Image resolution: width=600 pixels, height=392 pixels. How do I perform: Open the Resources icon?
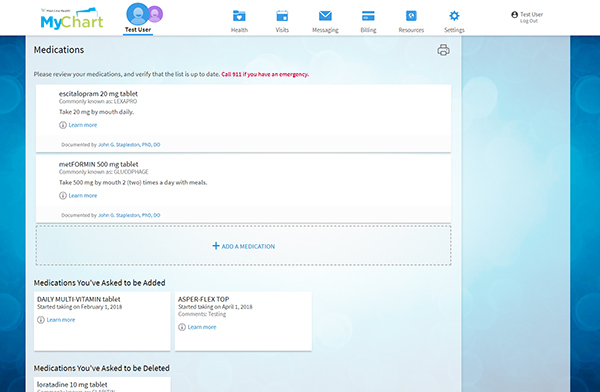[x=411, y=16]
